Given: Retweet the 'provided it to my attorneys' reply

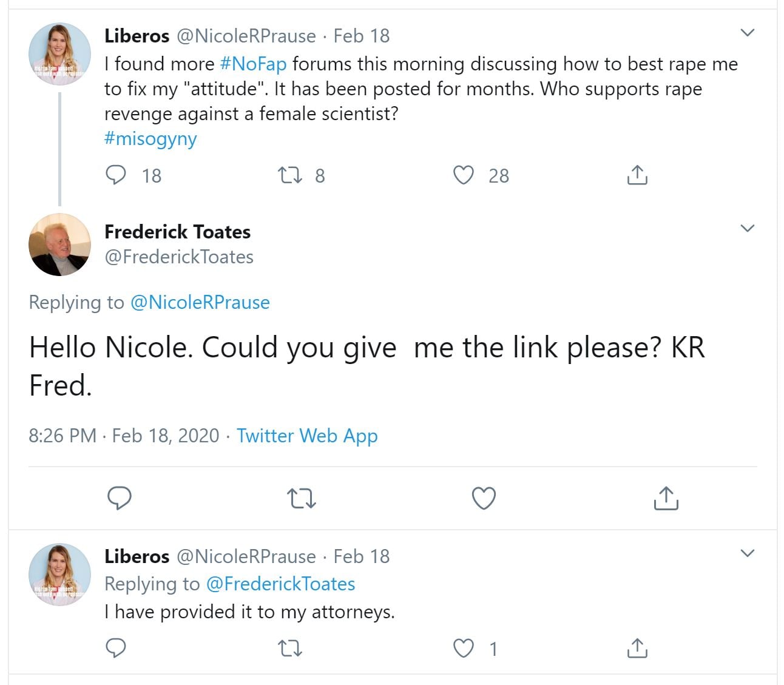Looking at the screenshot, I should (289, 649).
